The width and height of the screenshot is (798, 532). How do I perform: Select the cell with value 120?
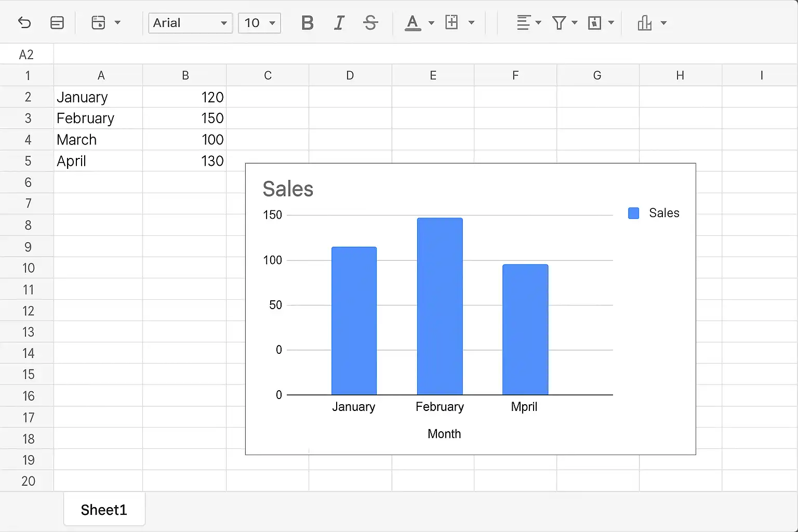click(184, 97)
